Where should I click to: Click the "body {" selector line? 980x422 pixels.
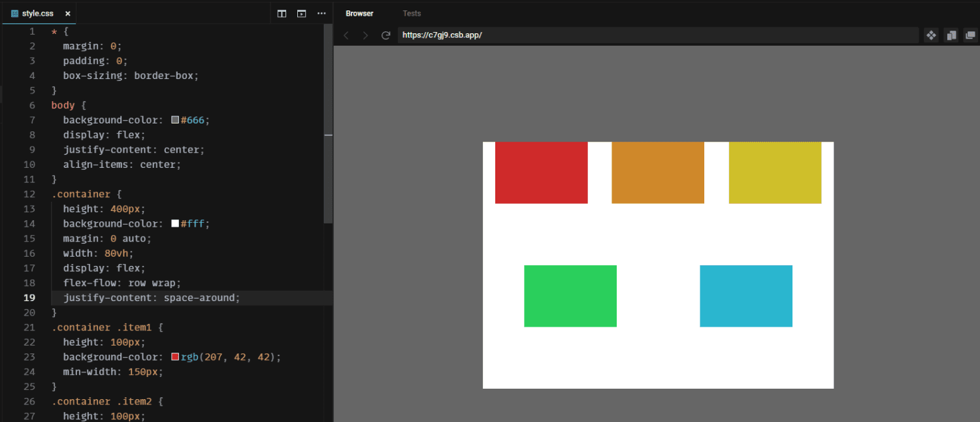(69, 105)
